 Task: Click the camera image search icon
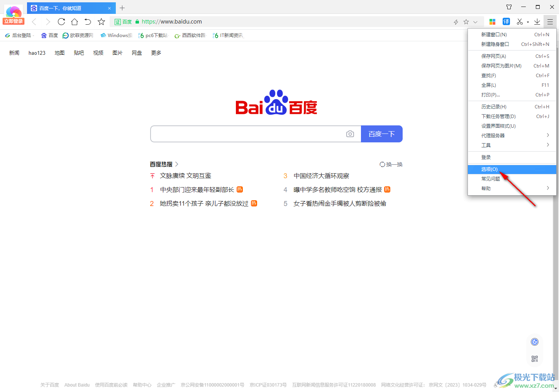(350, 134)
